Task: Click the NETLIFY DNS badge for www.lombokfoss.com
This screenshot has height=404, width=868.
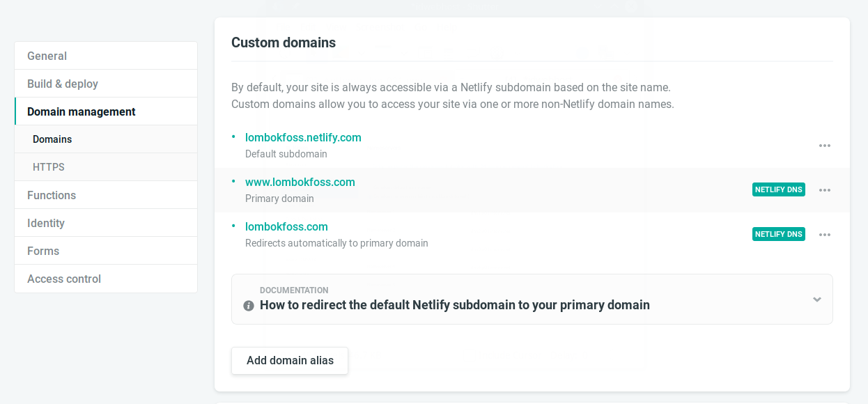Action: (x=778, y=189)
